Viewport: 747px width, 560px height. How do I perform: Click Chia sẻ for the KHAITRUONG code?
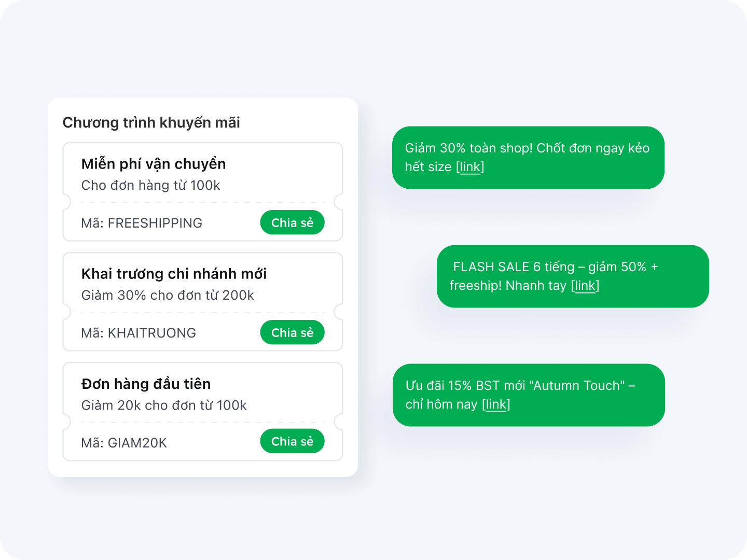[292, 332]
